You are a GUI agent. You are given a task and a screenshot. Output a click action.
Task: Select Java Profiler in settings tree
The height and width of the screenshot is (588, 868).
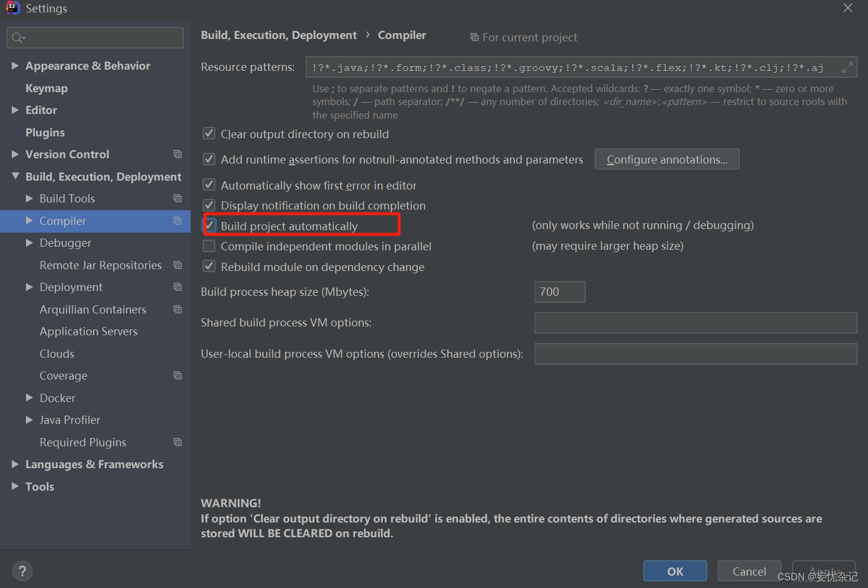[x=70, y=420]
